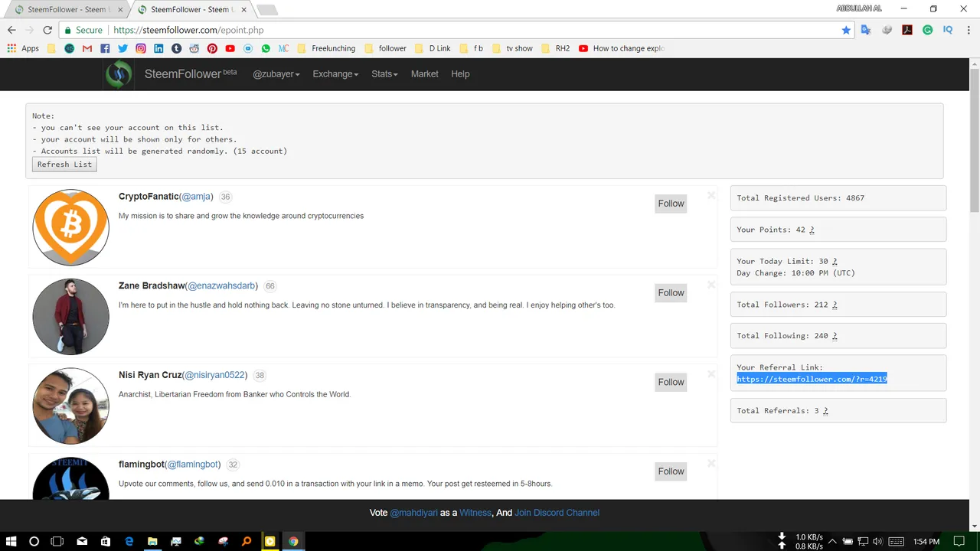Open the Windows notification center icon
The width and height of the screenshot is (980, 551).
tap(959, 542)
